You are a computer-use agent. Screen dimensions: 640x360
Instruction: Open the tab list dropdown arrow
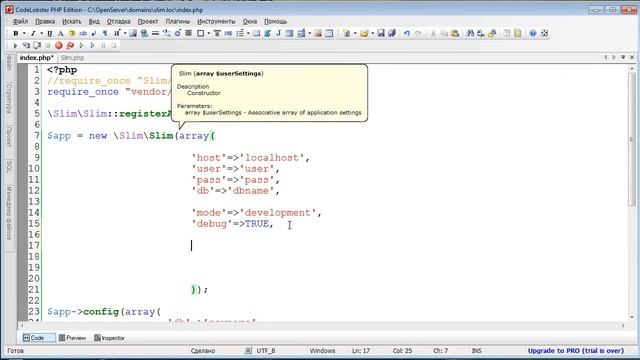[623, 57]
